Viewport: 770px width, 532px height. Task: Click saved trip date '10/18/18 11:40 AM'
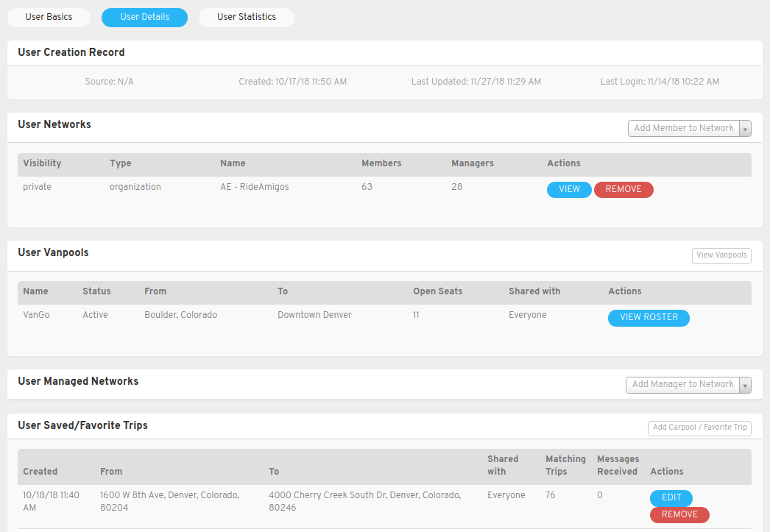[51, 502]
